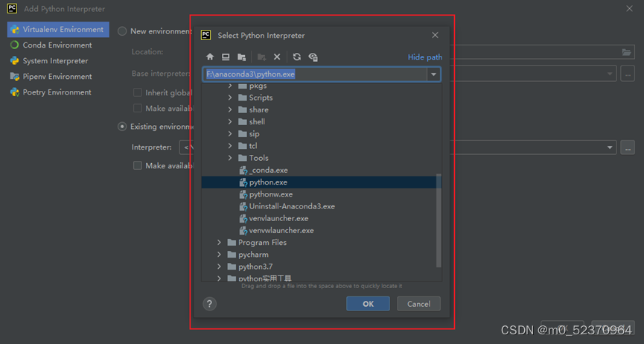This screenshot has width=644, height=344.
Task: Open the Interpreter dropdown arrow
Action: [x=610, y=147]
